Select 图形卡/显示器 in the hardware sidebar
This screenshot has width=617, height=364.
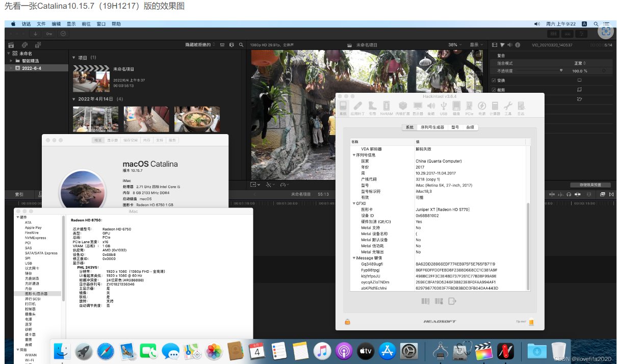(36, 294)
